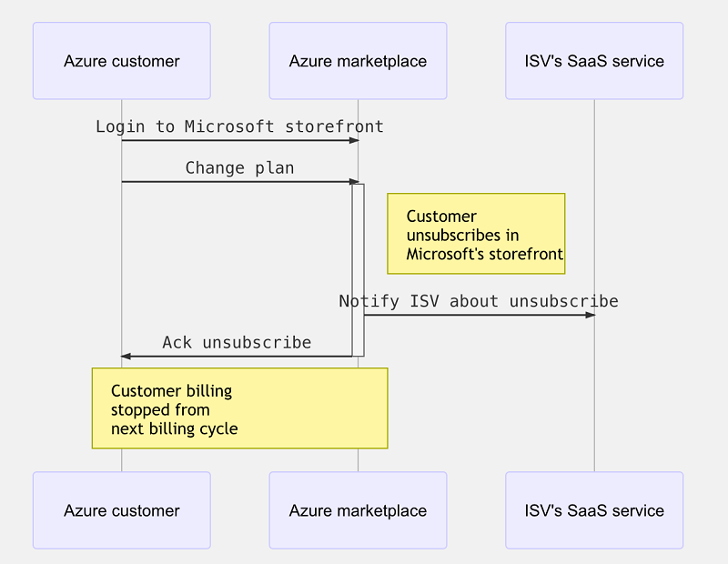Screen dimensions: 728x564
Task: Click the bottom Azure customer box
Action: click(121, 510)
